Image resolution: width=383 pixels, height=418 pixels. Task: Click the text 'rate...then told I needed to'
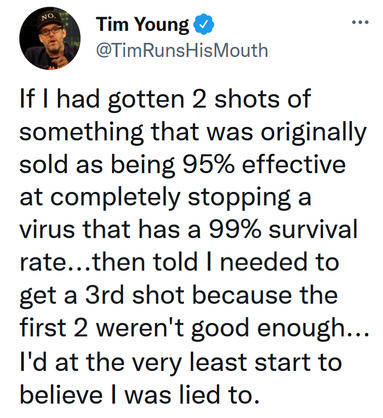point(179,262)
